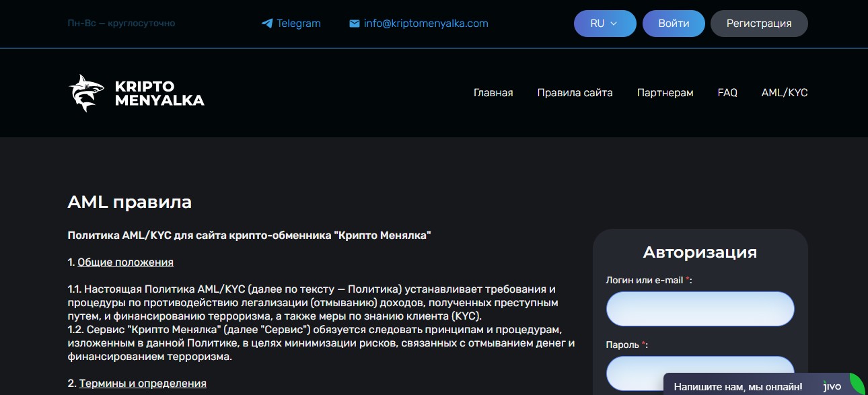Click the Kripto Menyalka shark logo
The image size is (868, 395).
click(86, 93)
